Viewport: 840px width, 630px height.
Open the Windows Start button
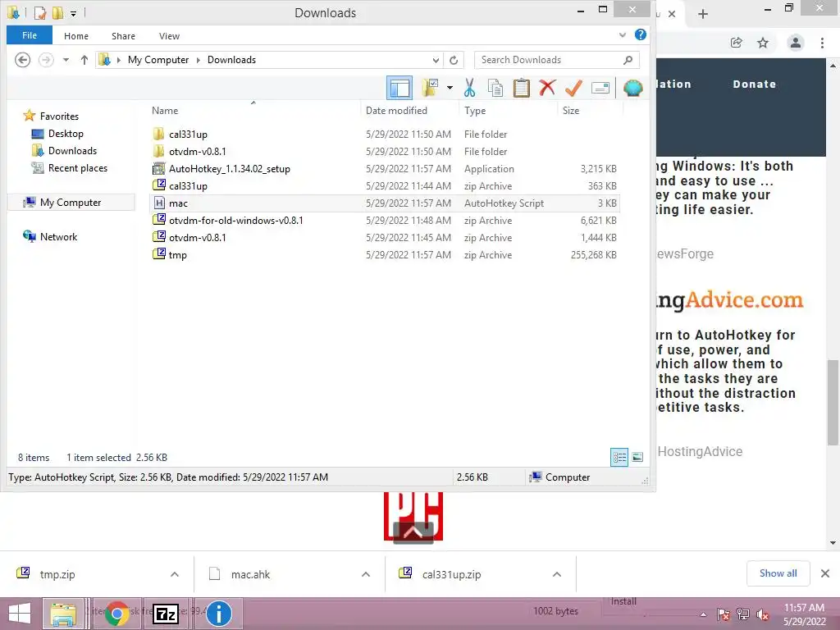[20, 614]
